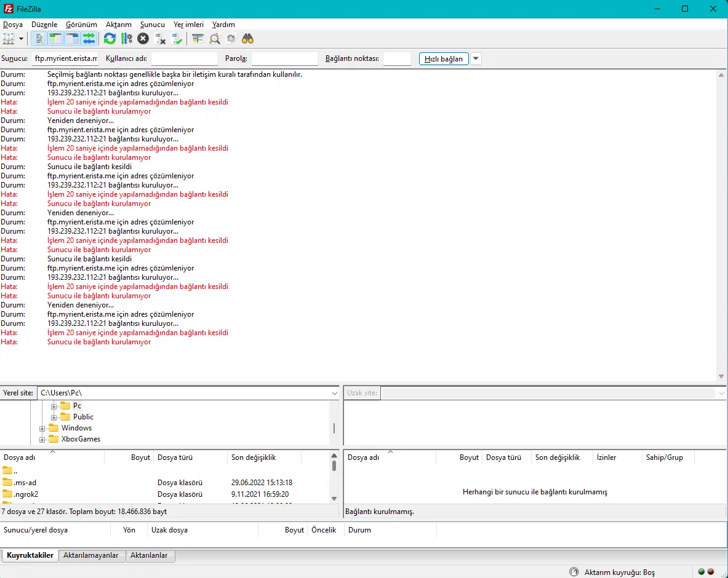Sort local files by Son değişiklik
Viewport: 728px width, 578px height.
[264, 457]
